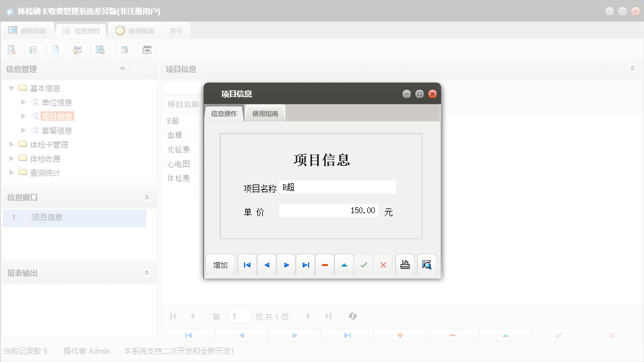644x362 pixels.
Task: Collapse the 信息窗口 panel
Action: tap(147, 197)
